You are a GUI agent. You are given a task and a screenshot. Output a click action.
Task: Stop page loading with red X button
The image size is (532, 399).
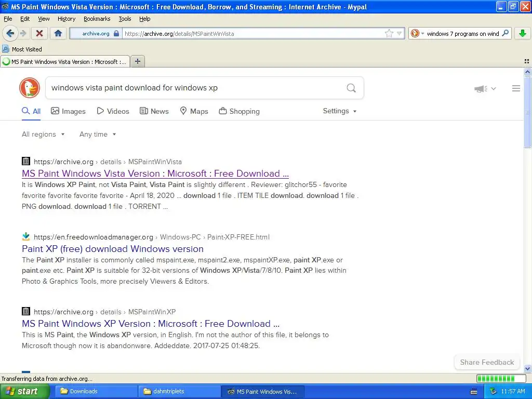tap(39, 33)
